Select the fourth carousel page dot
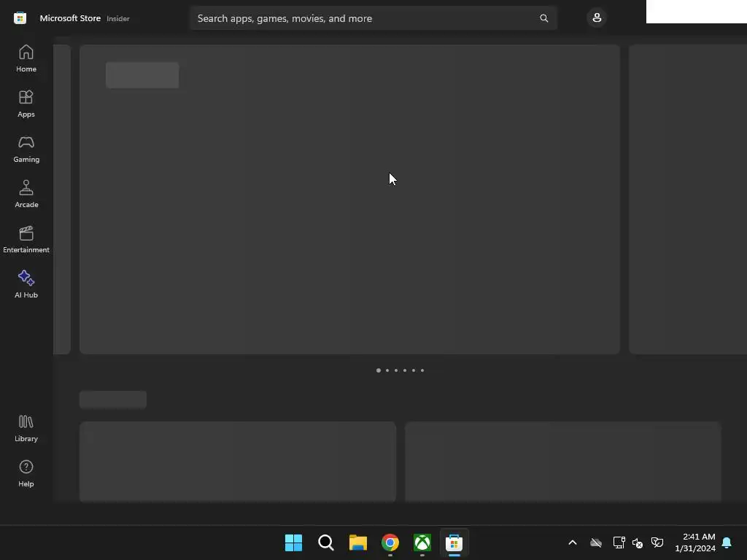Image resolution: width=747 pixels, height=560 pixels. tap(405, 370)
